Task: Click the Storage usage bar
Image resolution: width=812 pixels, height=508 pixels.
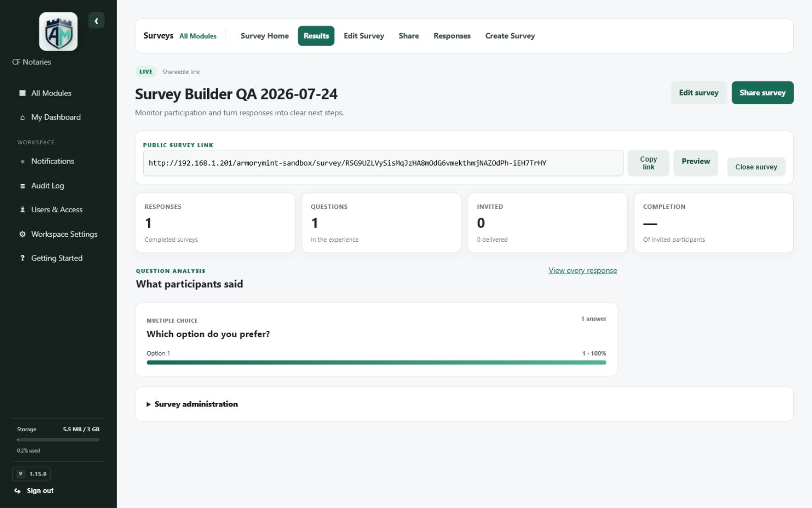Action: tap(58, 440)
